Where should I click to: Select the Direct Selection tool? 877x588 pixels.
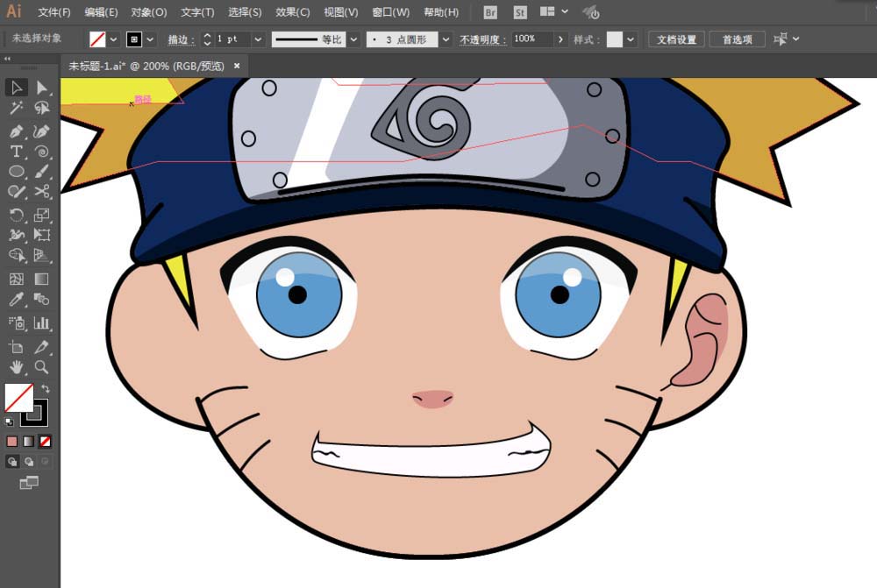(x=41, y=88)
